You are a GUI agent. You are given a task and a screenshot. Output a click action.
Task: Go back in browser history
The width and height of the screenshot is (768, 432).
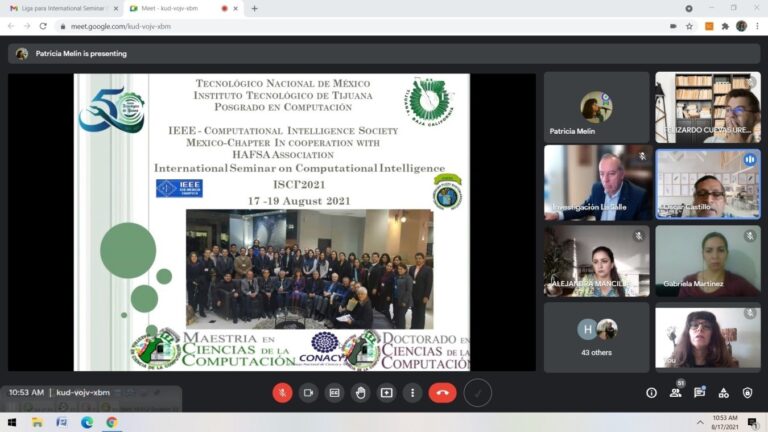(11, 26)
